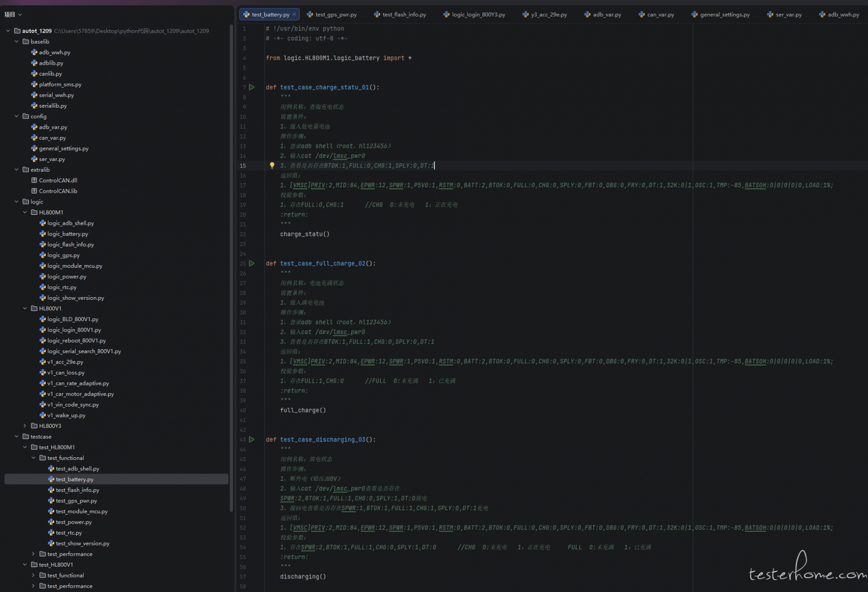Viewport: 868px width, 592px height.
Task: Collapse the baselib folder
Action: pos(17,42)
